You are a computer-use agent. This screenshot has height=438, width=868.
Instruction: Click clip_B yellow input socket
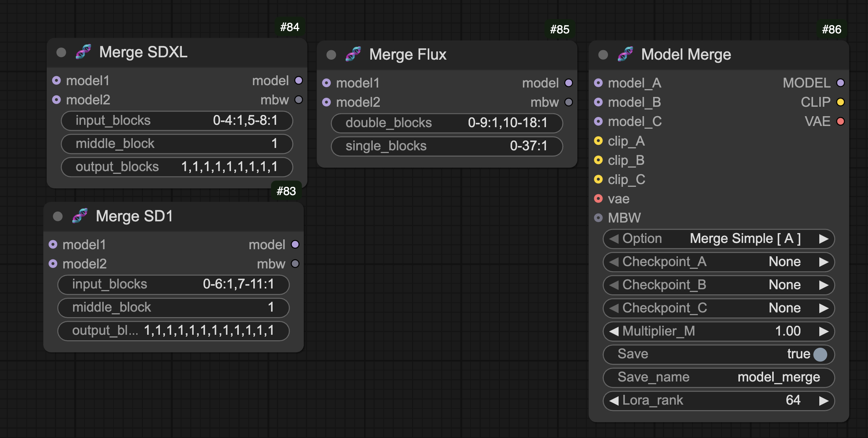(x=598, y=160)
